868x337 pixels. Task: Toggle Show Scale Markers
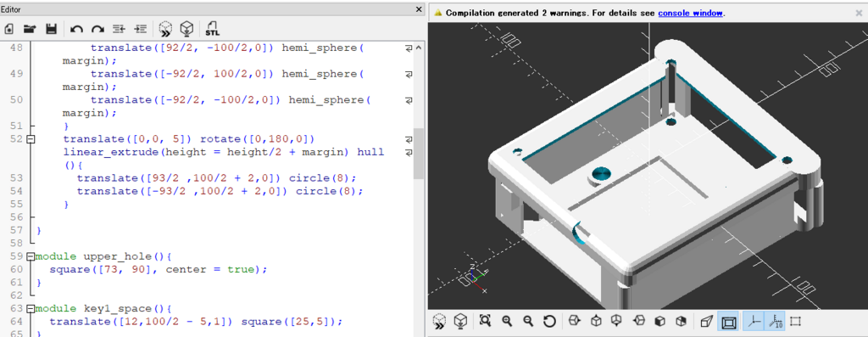point(774,322)
